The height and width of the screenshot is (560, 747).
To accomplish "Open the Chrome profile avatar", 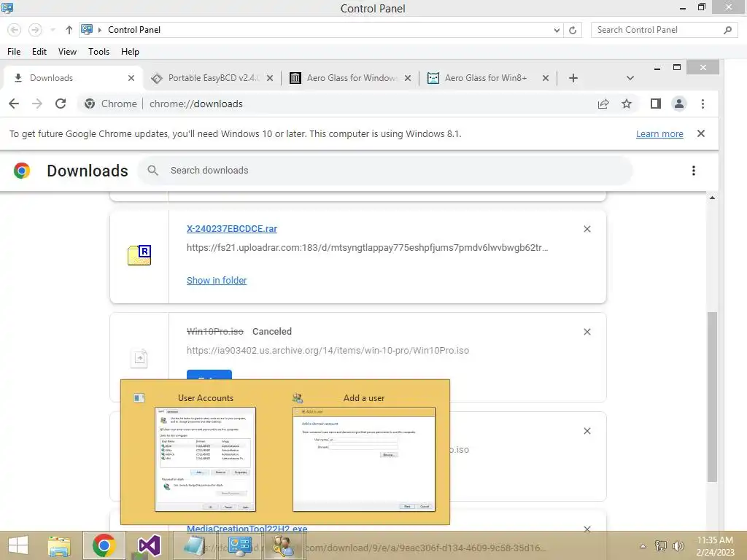I will (x=679, y=104).
